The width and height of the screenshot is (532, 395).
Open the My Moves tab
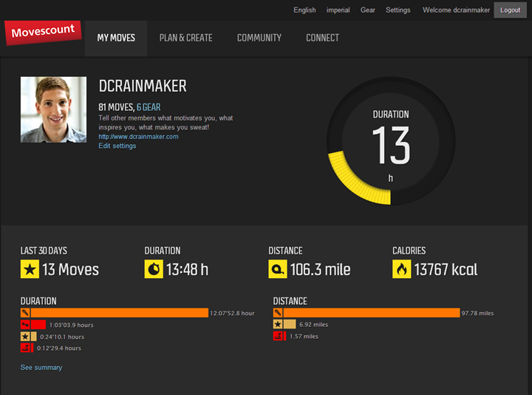(116, 38)
